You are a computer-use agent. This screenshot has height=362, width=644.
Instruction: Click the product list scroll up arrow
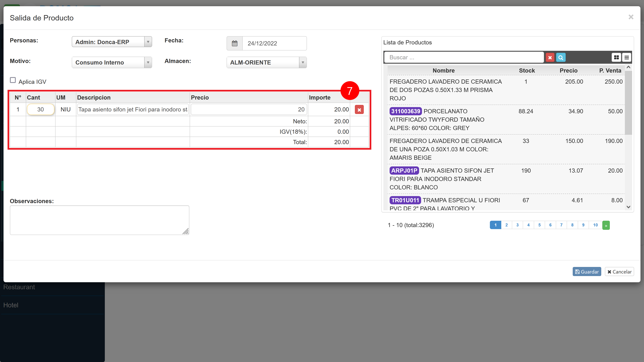pos(628,67)
